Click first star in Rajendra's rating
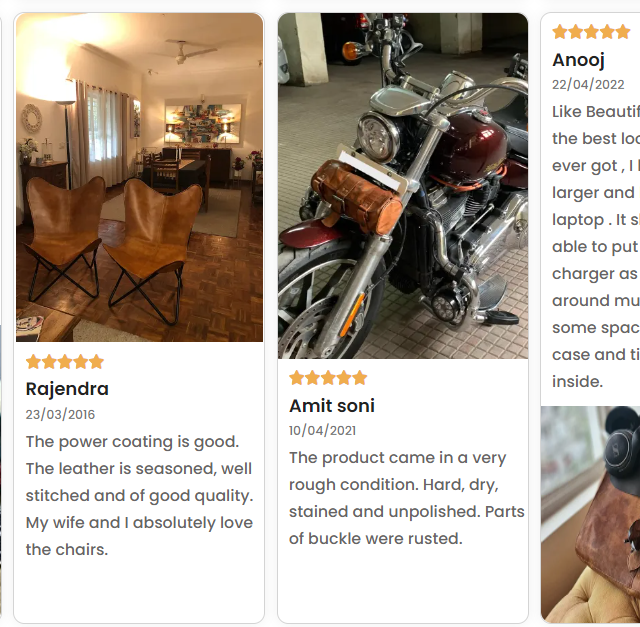 33,362
